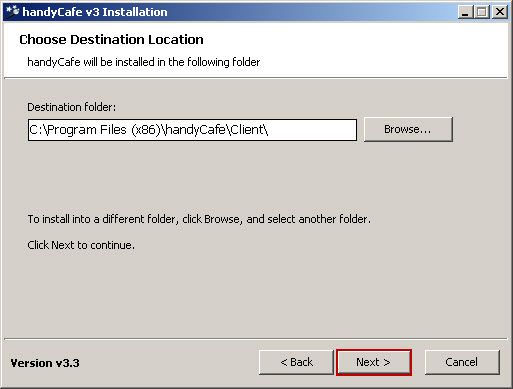This screenshot has height=389, width=513.
Task: Click the 'Version v3.3' label
Action: [45, 363]
